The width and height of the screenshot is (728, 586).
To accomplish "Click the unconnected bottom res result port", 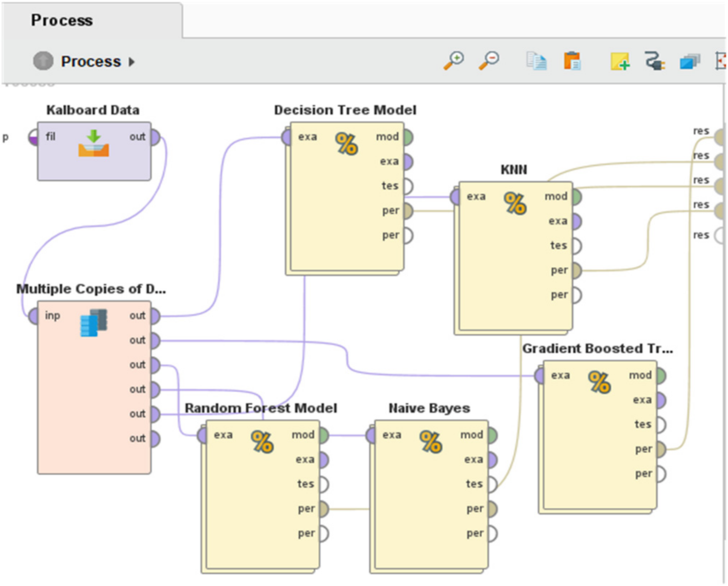I will pyautogui.click(x=720, y=235).
